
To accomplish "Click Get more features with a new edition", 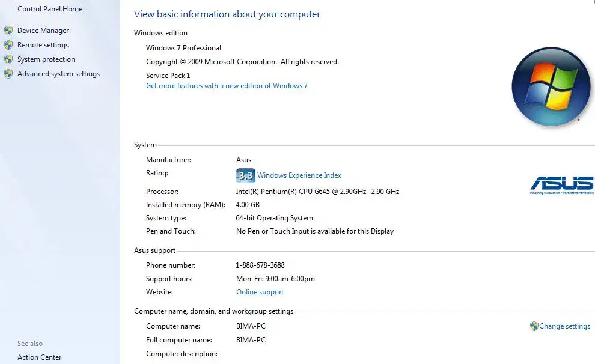I will tap(227, 86).
